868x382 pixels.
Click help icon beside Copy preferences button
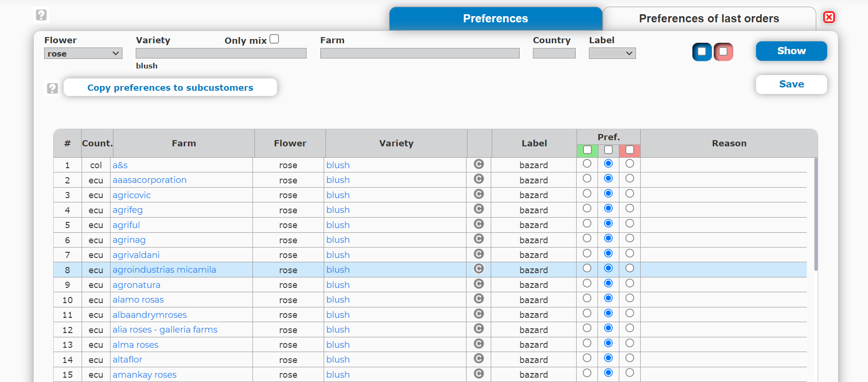tap(52, 88)
